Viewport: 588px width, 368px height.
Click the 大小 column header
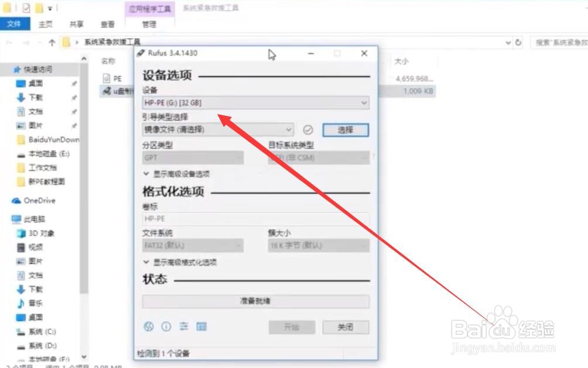click(401, 61)
